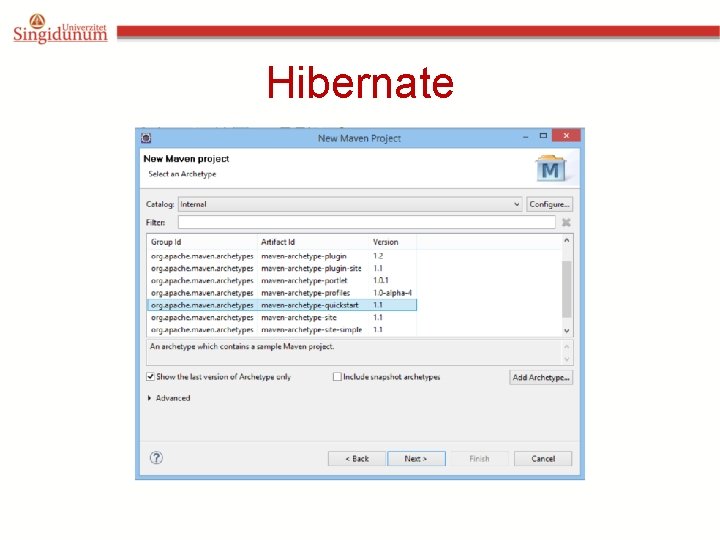
Task: Click the Eclipse icon in the title bar
Action: click(146, 138)
